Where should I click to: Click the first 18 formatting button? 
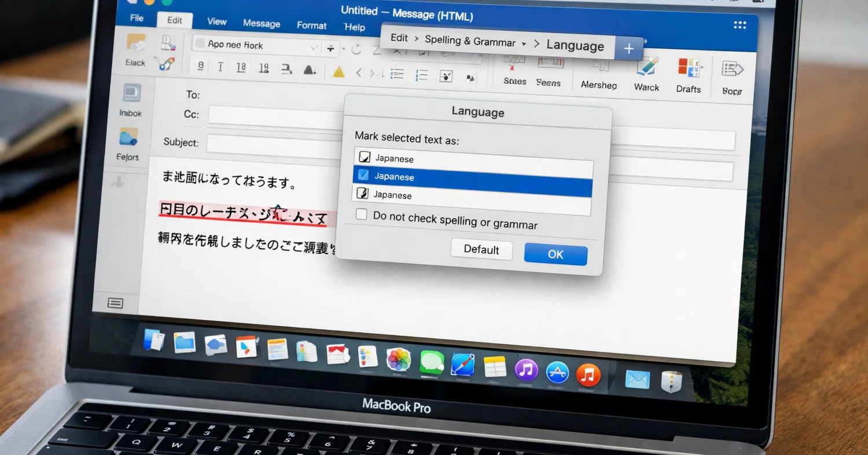(241, 68)
